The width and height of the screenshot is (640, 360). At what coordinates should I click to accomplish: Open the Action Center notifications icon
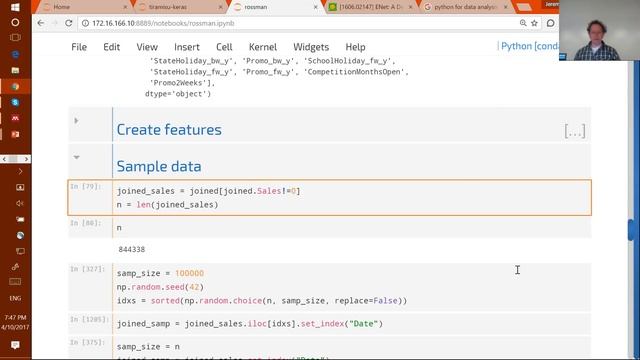pos(15,345)
